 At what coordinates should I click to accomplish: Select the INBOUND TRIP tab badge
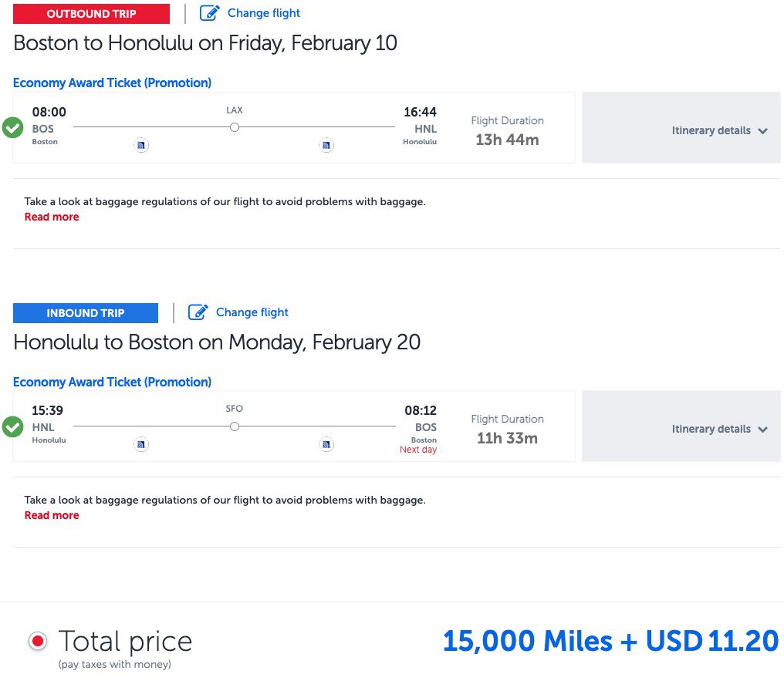coord(85,312)
